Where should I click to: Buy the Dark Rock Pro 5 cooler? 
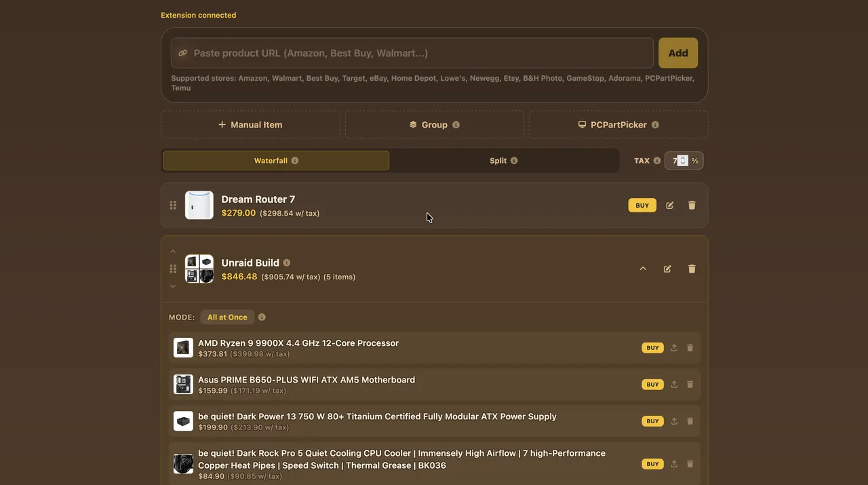(x=652, y=464)
